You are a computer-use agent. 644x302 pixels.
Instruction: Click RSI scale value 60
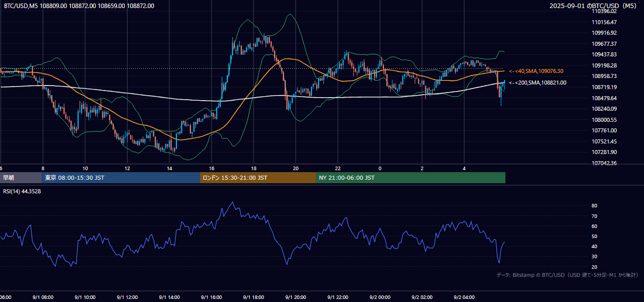(x=595, y=226)
